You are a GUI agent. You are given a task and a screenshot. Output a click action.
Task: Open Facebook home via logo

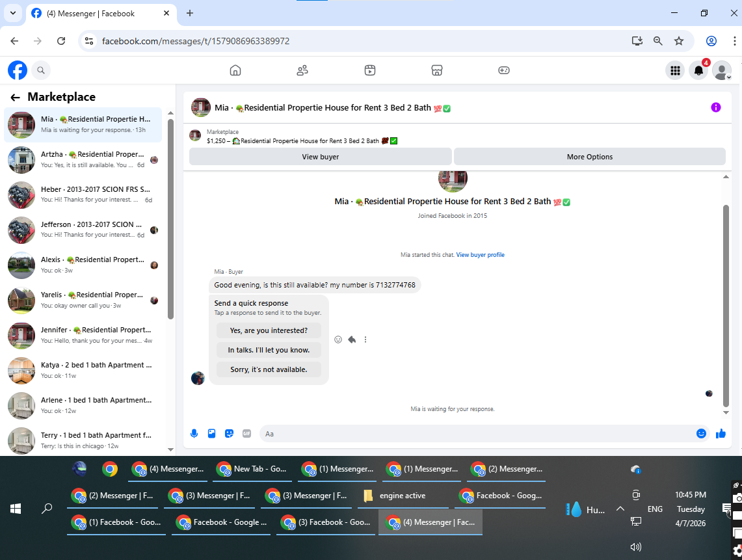tap(18, 70)
